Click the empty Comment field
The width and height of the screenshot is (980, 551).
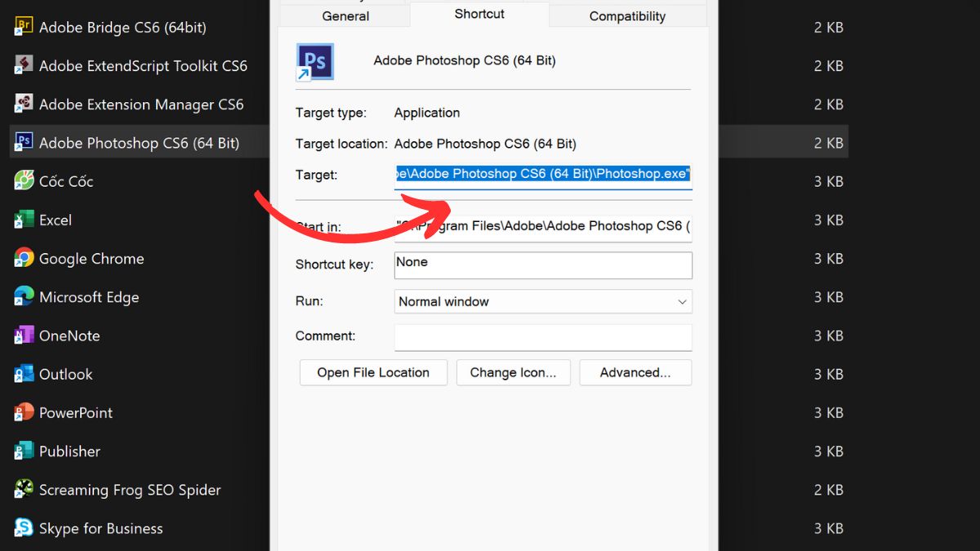543,336
